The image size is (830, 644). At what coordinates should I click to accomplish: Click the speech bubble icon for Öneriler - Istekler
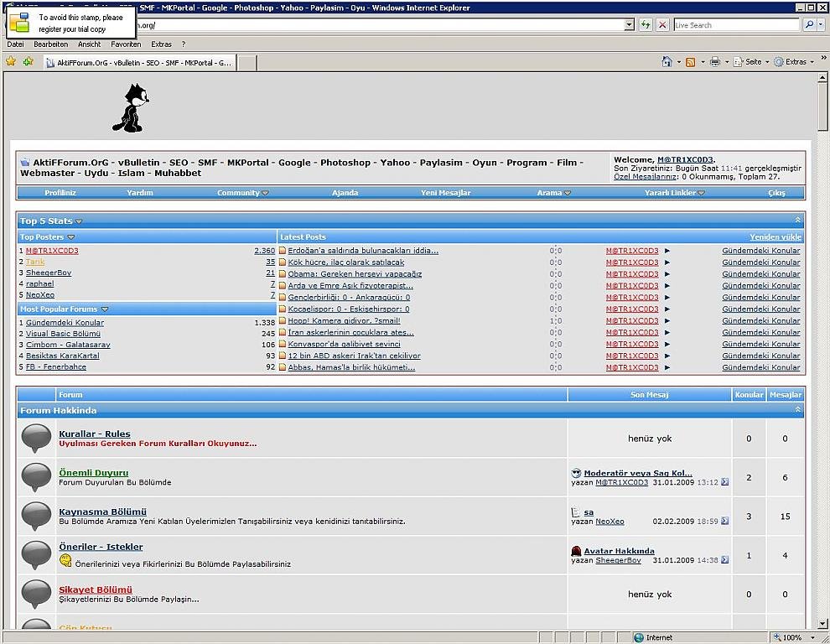coord(36,555)
